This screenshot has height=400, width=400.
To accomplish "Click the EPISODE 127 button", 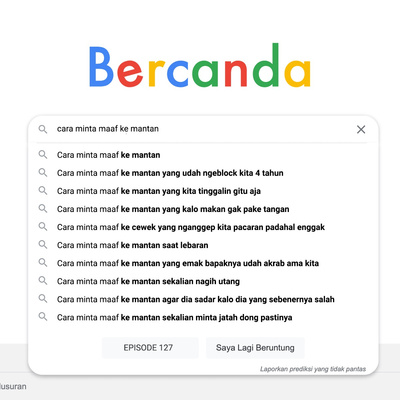I will pyautogui.click(x=150, y=348).
